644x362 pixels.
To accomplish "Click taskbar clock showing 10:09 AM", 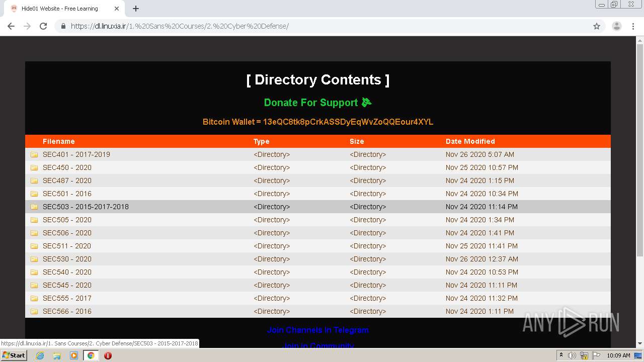I will (618, 355).
